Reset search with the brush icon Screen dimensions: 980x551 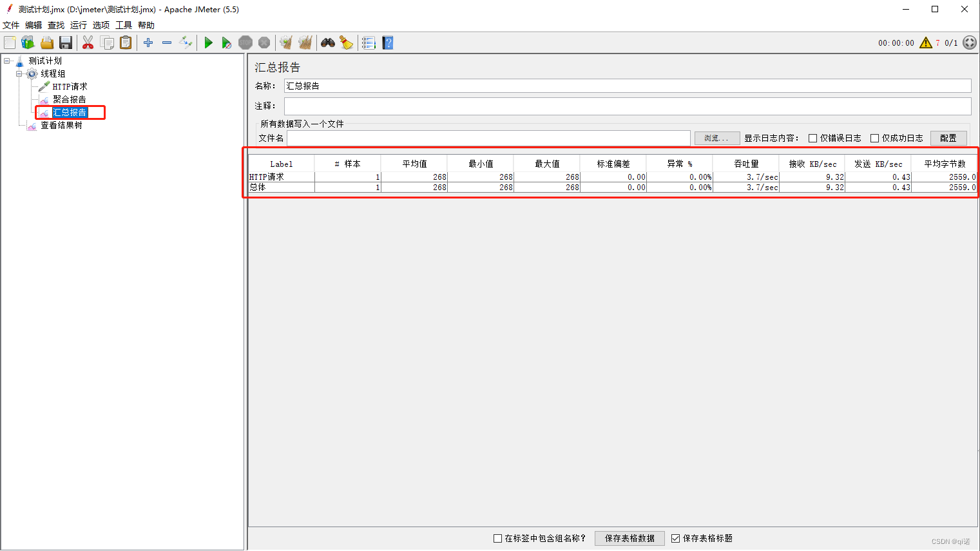(347, 43)
